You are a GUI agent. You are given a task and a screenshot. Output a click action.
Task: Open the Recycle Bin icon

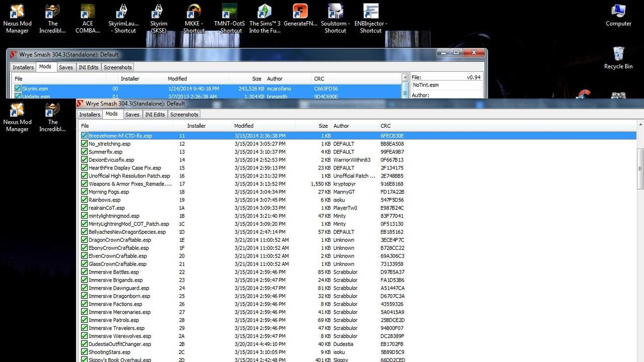pos(618,58)
